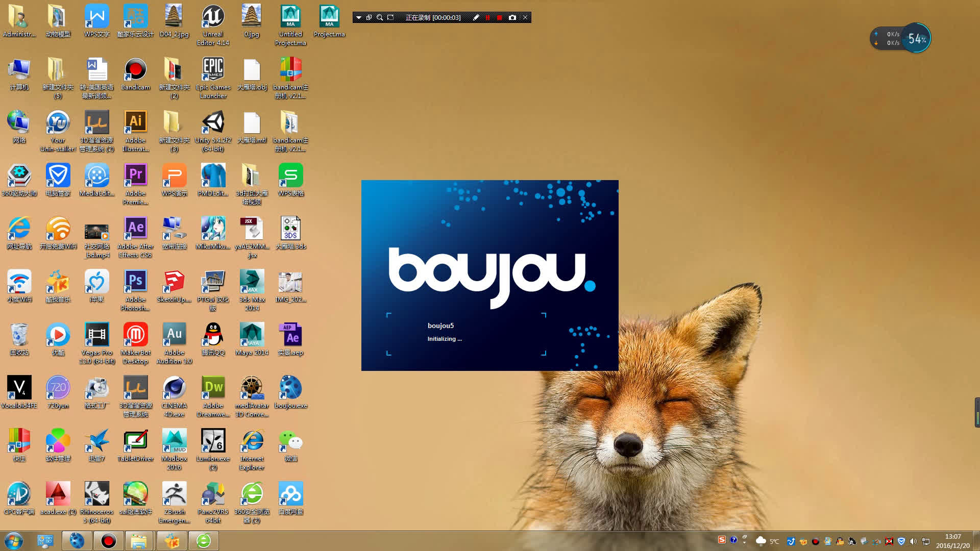The height and width of the screenshot is (551, 980).
Task: Open the MakerBot Desktop shortcut
Action: point(135,343)
